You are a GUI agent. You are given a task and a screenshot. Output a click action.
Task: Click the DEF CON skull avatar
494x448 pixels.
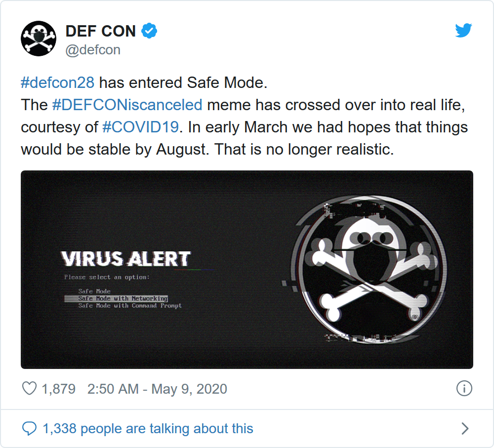[38, 39]
